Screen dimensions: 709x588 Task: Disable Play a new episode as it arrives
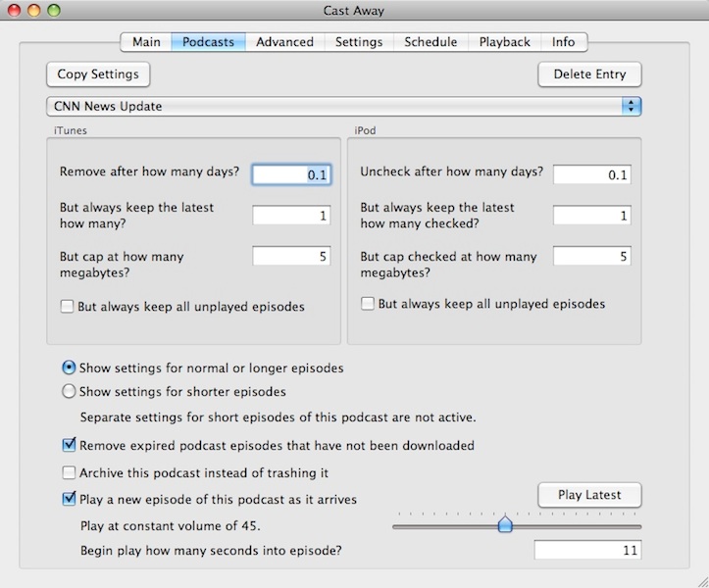click(x=69, y=499)
